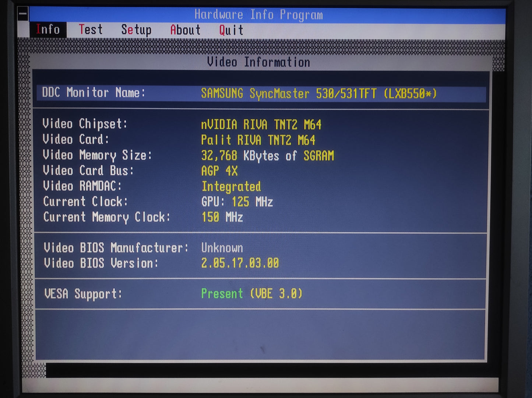Screen dimensions: 532x398
Task: Click the Hardware Info Program title bar
Action: pos(258,15)
